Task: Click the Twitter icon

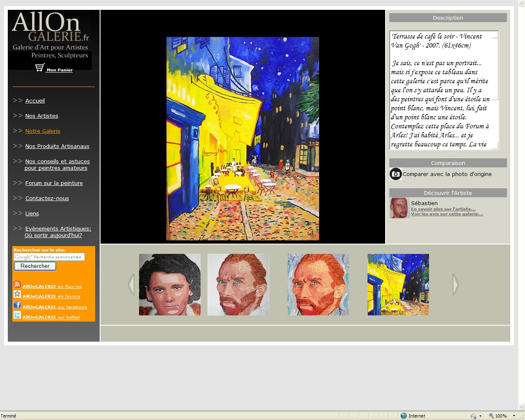Action: point(17,315)
